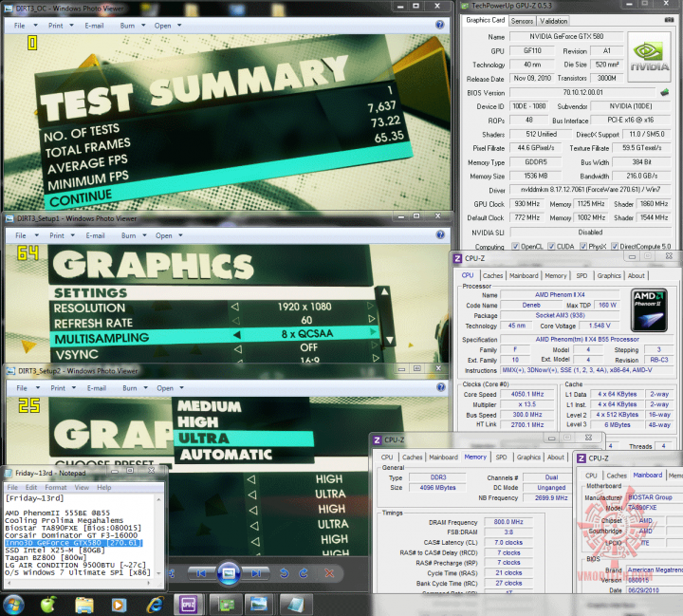The height and width of the screenshot is (616, 683).
Task: Click the GPU-Z BIOS Version field 70.10.12.00.01
Action: (x=582, y=92)
